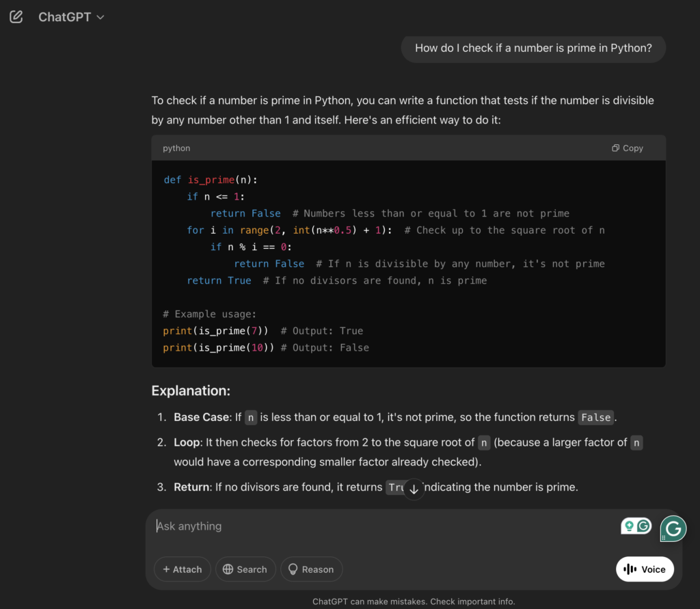700x609 pixels.
Task: Click the 'if n <= 1:' code line
Action: (215, 197)
